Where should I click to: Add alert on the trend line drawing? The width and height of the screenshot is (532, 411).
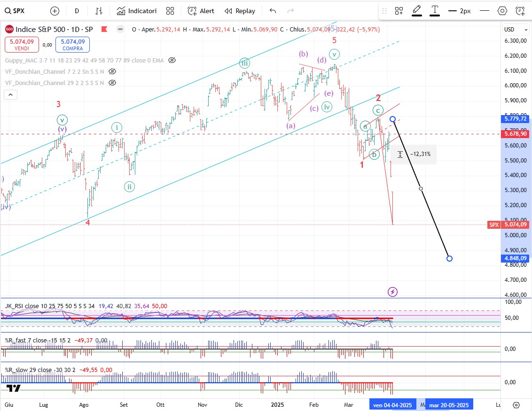click(520, 11)
